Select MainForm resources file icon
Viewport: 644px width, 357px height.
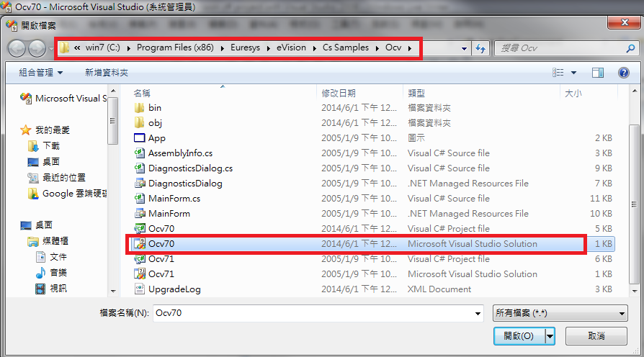click(140, 213)
